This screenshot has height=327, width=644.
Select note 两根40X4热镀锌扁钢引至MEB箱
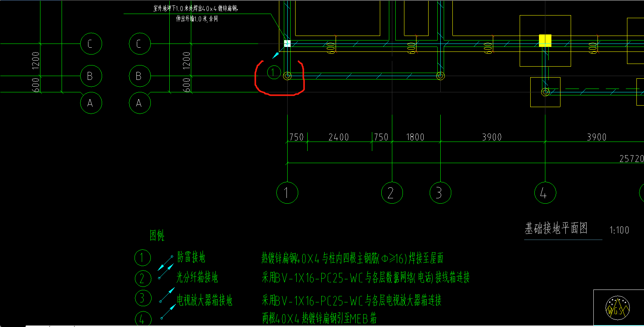pyautogui.click(x=319, y=319)
